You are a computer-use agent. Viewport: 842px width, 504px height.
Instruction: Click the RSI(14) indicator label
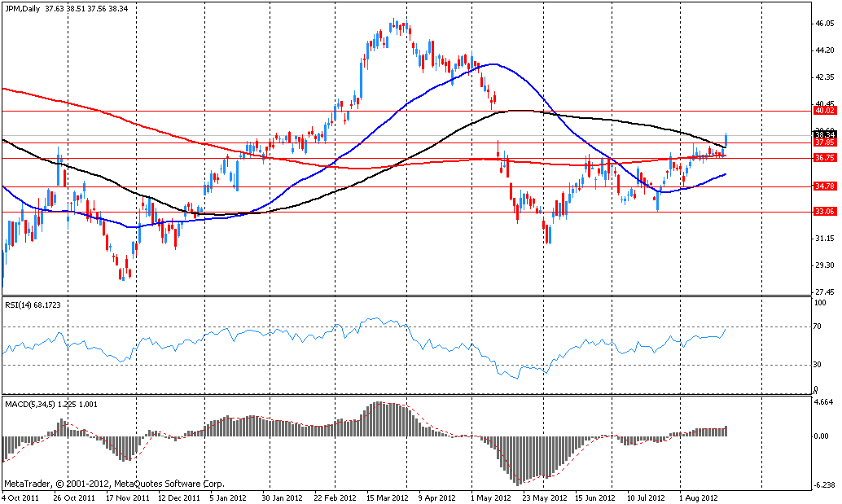tap(35, 305)
